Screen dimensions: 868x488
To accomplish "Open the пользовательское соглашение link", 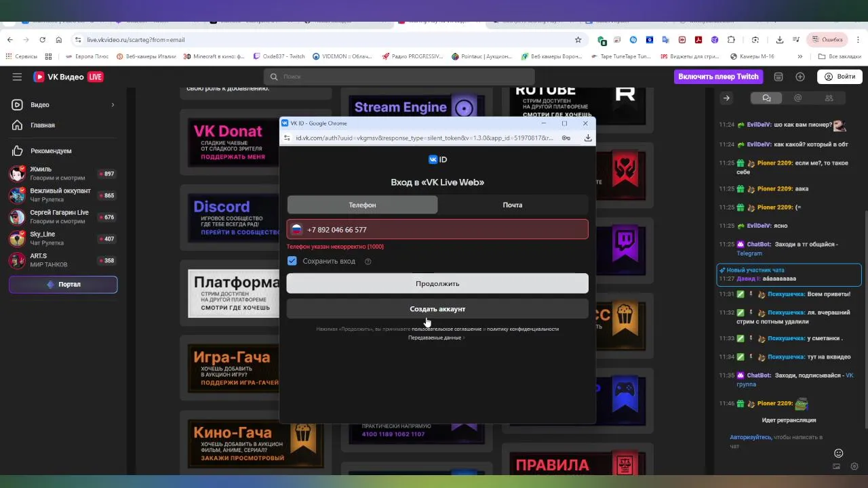I will (x=446, y=329).
